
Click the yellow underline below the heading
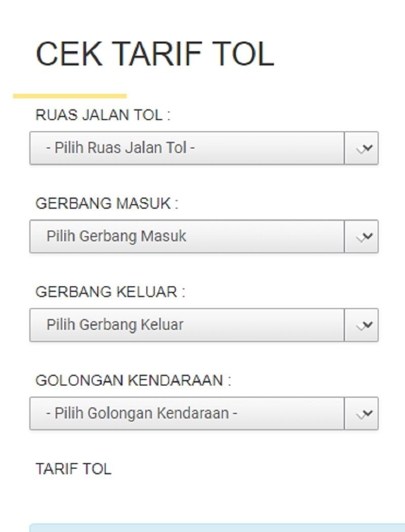pos(70,96)
